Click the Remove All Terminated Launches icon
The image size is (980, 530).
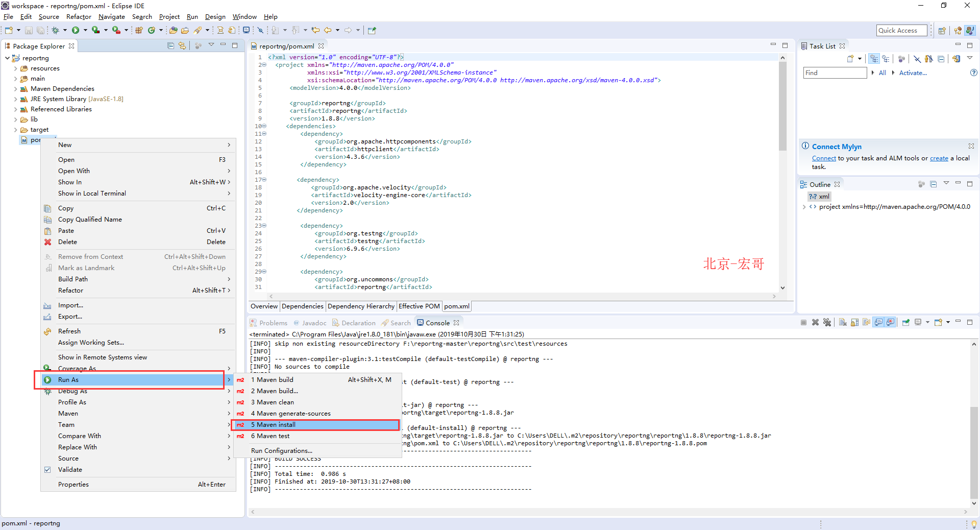point(827,322)
